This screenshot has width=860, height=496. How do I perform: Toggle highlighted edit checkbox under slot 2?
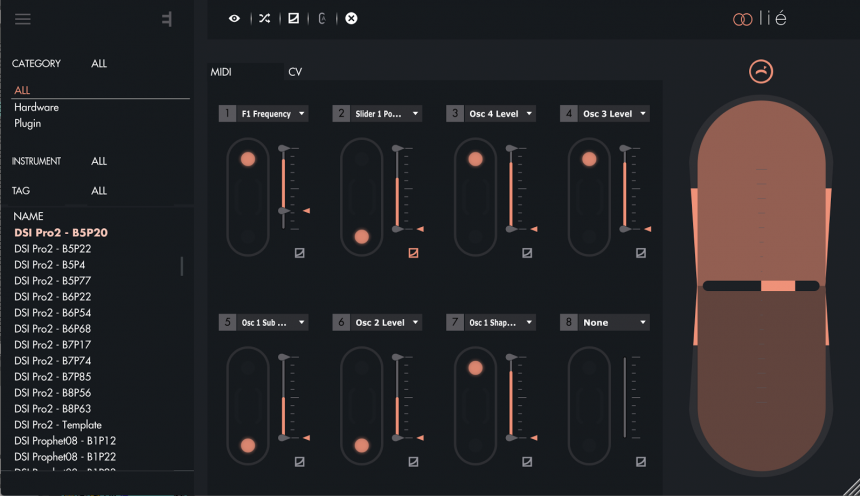[414, 253]
